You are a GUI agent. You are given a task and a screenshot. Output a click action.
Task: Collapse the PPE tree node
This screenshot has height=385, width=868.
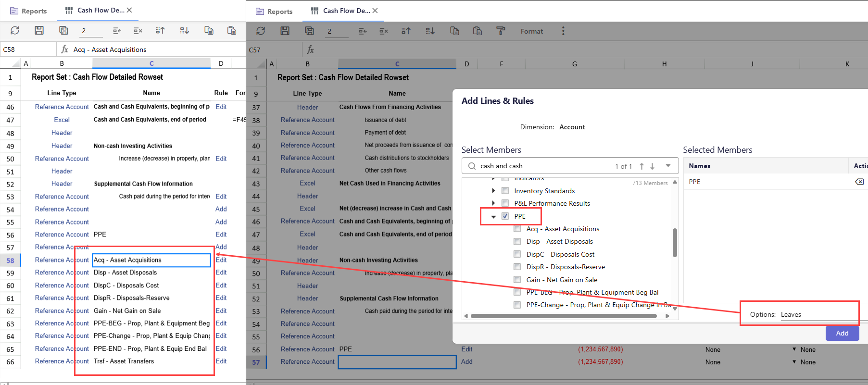click(493, 217)
